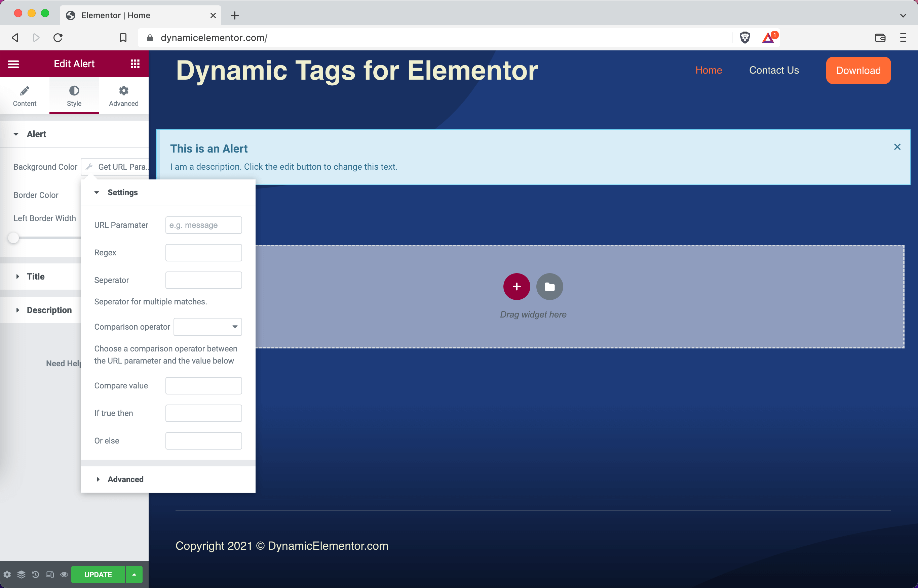
Task: Expand the Title section
Action: (40, 277)
